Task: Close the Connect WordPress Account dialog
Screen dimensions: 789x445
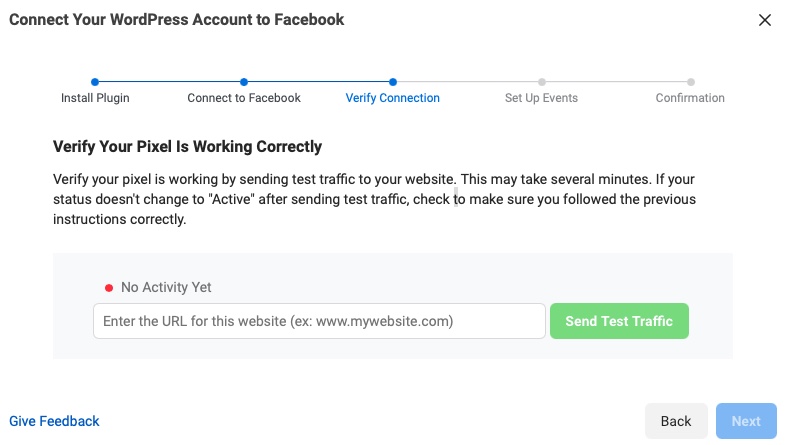Action: coord(765,20)
